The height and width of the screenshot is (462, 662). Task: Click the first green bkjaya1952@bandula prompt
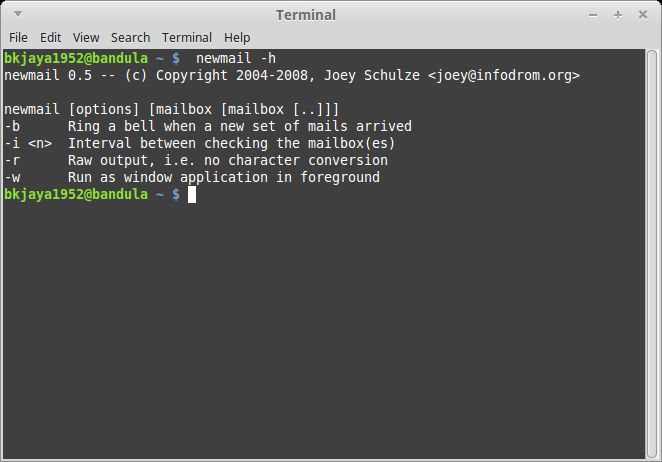(76, 58)
